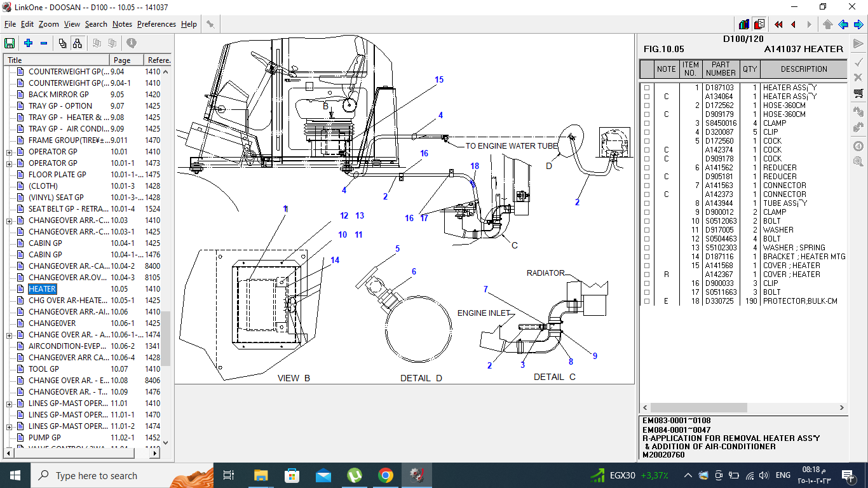Click the volume speaker tray icon
The height and width of the screenshot is (488, 868).
(x=763, y=475)
